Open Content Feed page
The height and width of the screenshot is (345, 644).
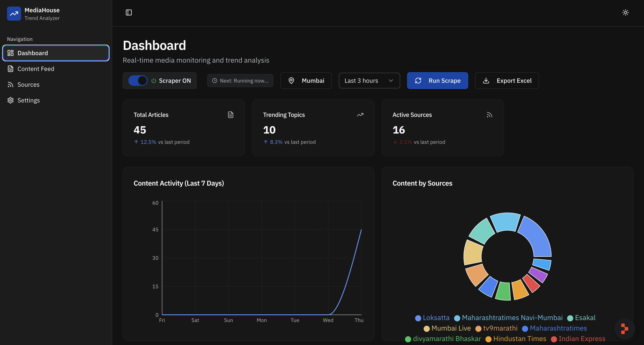(56, 69)
